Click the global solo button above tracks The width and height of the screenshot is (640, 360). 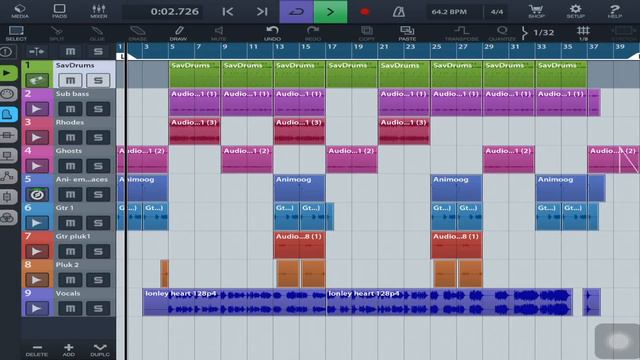coord(98,51)
